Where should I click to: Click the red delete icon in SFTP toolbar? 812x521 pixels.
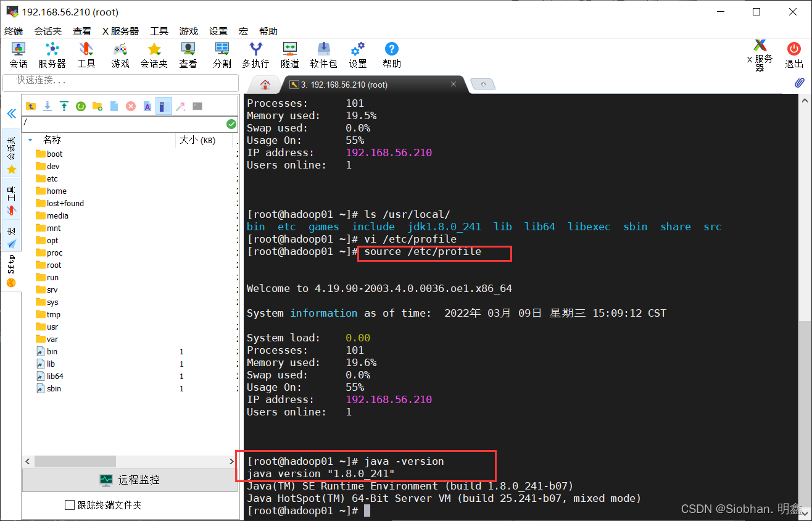(131, 106)
